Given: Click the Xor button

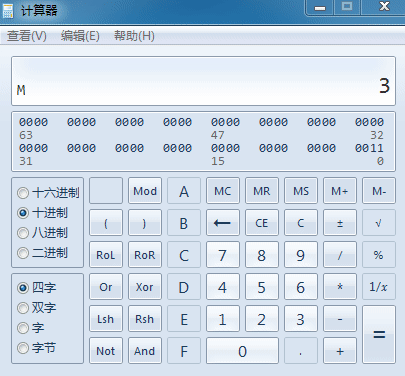Looking at the screenshot, I should pos(145,287).
